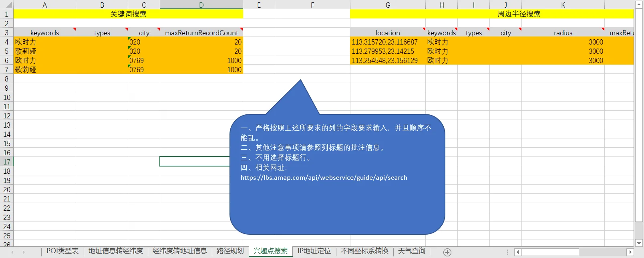Click radius value 3000 in row 5
This screenshot has width=644, height=258.
pyautogui.click(x=563, y=51)
